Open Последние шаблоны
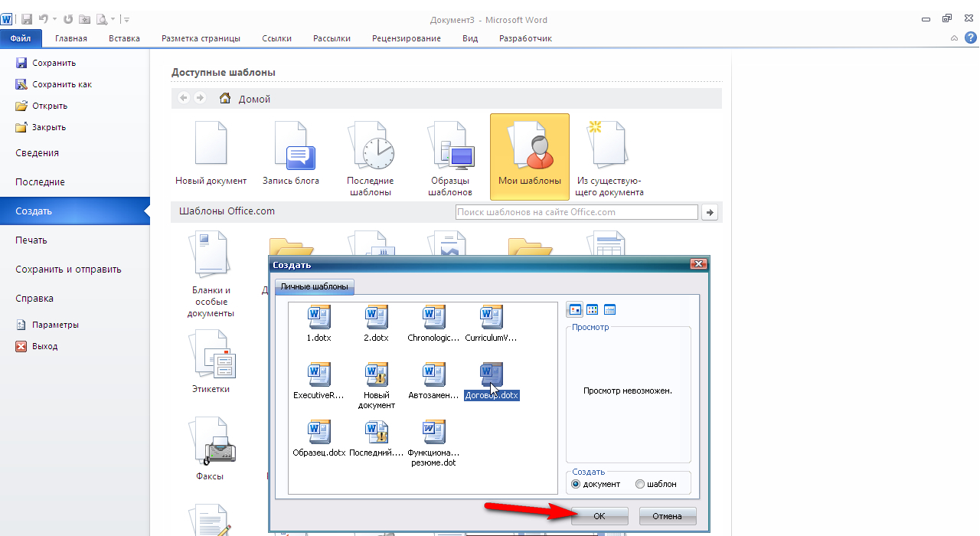 pyautogui.click(x=370, y=157)
